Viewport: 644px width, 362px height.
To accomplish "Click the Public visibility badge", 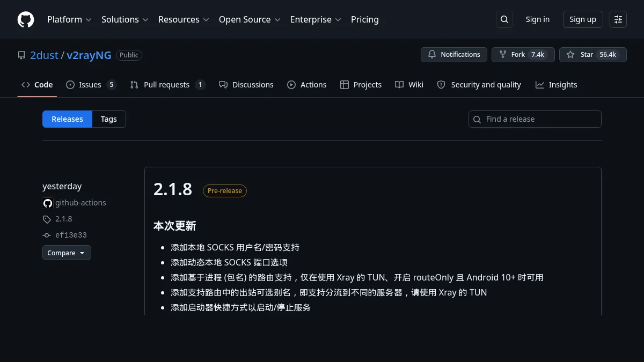I will [129, 55].
